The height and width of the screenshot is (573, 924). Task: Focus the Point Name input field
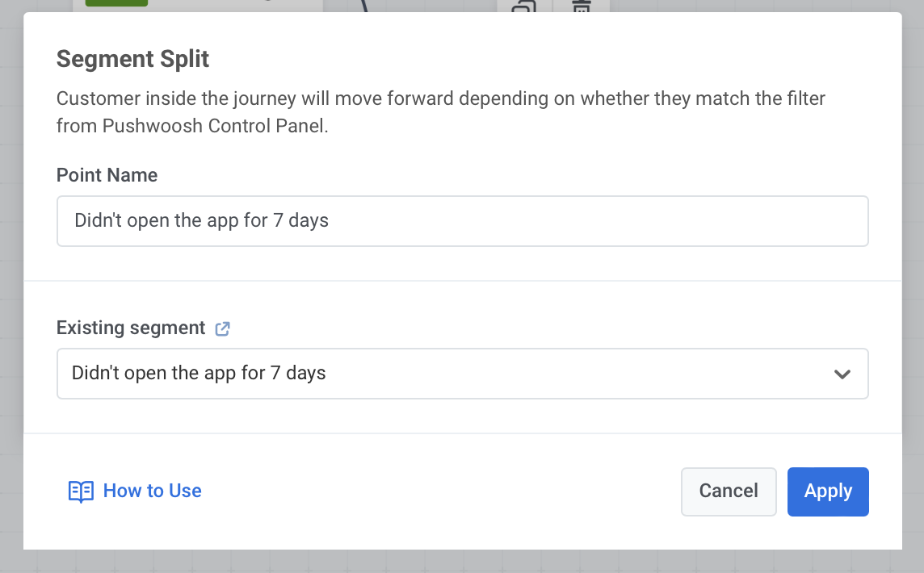598,220
